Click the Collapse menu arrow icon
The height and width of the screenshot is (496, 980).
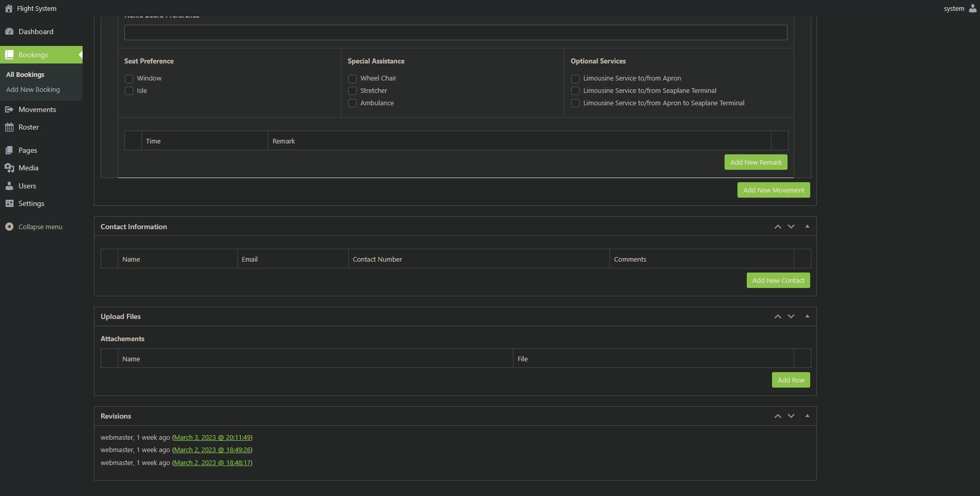(x=9, y=227)
